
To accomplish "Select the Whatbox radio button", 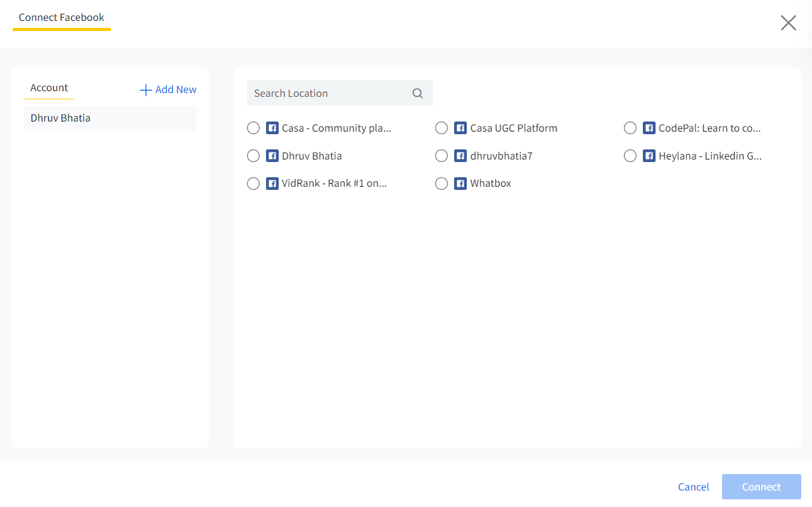I will 441,184.
